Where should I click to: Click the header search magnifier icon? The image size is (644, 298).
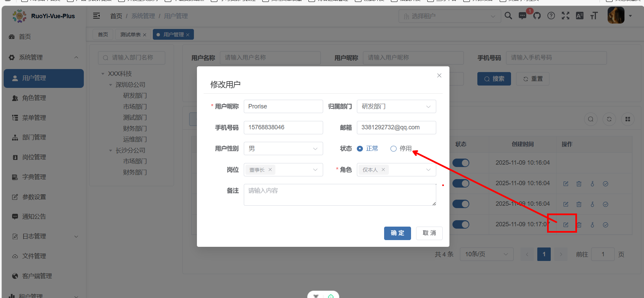(x=508, y=16)
